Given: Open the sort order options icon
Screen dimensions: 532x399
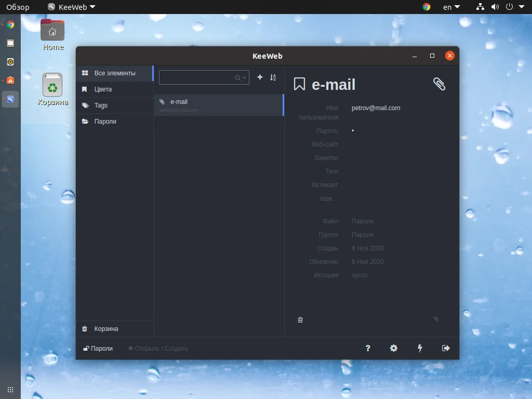Looking at the screenshot, I should tap(273, 77).
